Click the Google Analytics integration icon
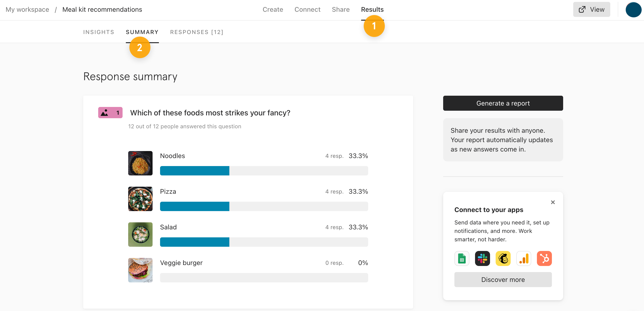 point(524,258)
